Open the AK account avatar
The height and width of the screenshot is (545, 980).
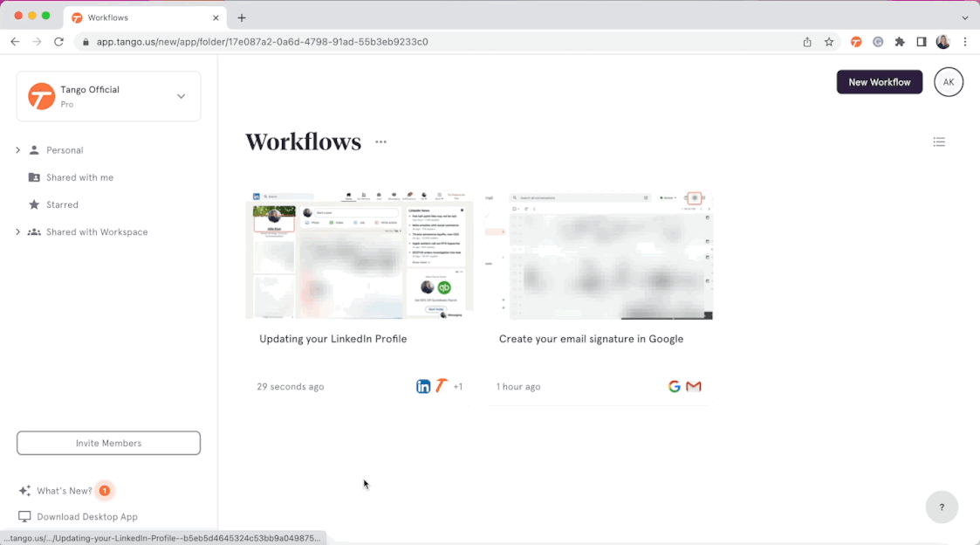pos(949,82)
